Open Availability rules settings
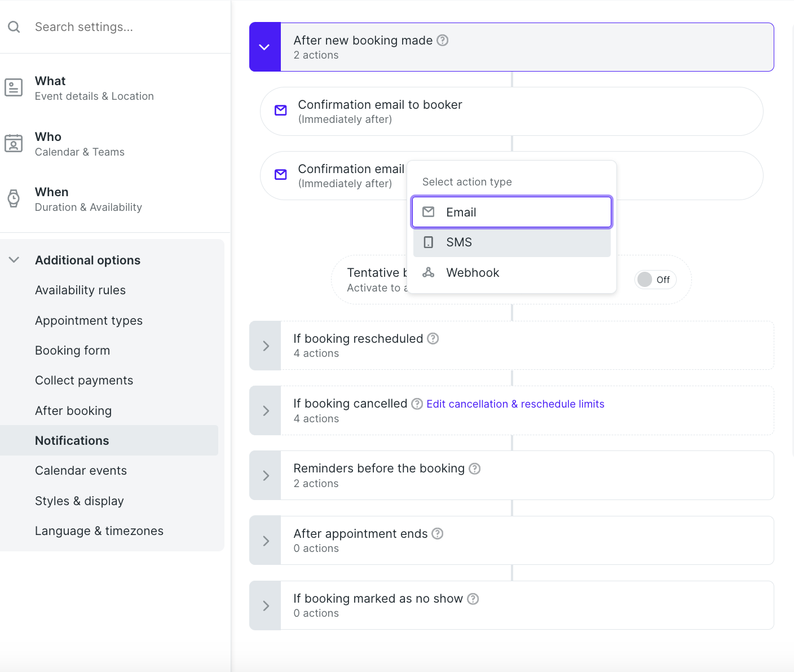The width and height of the screenshot is (794, 672). pyautogui.click(x=80, y=290)
